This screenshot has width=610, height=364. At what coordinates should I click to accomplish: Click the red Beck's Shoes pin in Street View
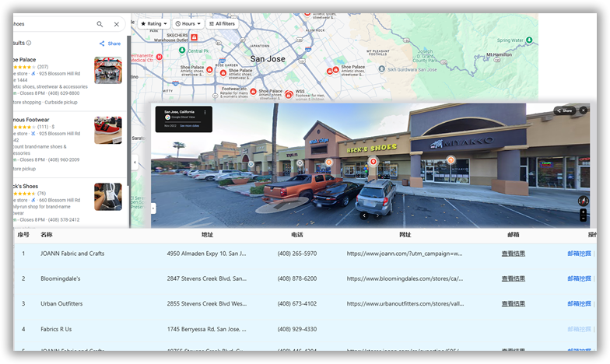point(373,162)
